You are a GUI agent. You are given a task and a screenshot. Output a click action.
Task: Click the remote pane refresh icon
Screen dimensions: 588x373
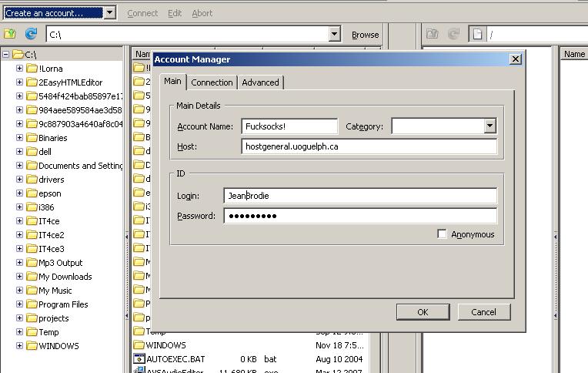[x=454, y=34]
